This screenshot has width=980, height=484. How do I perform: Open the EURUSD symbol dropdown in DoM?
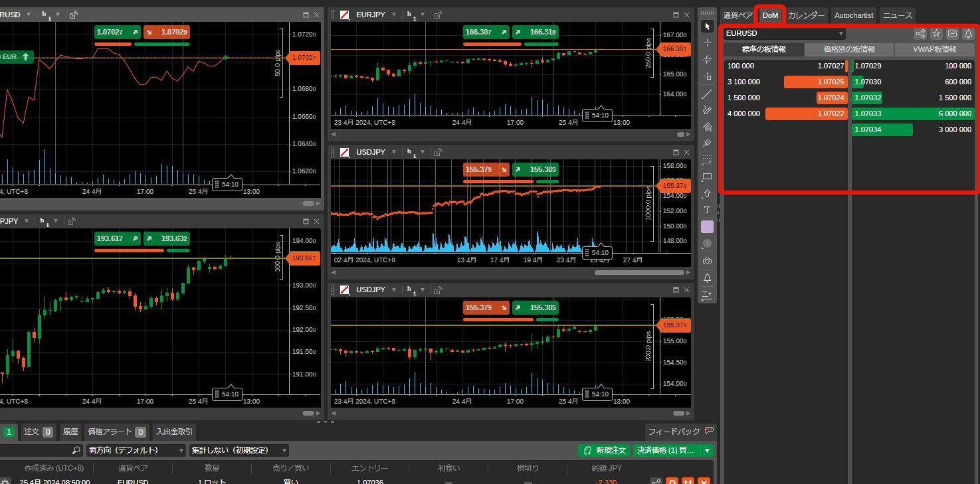(784, 33)
